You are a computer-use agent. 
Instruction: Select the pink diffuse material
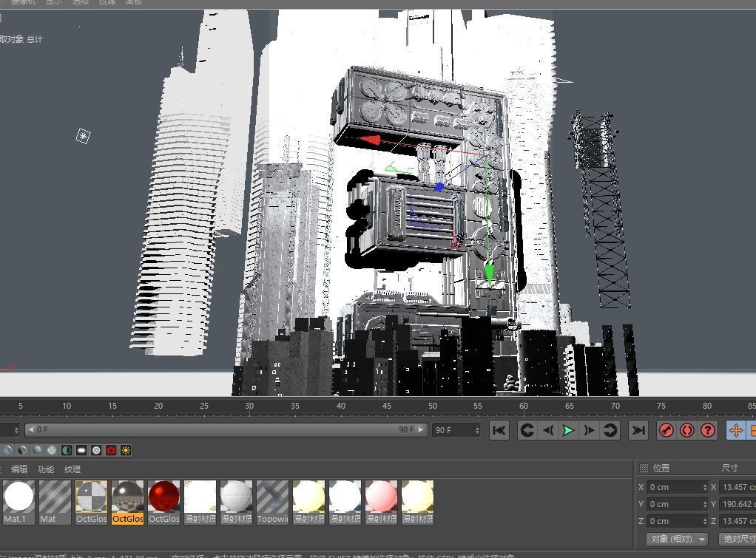click(382, 502)
